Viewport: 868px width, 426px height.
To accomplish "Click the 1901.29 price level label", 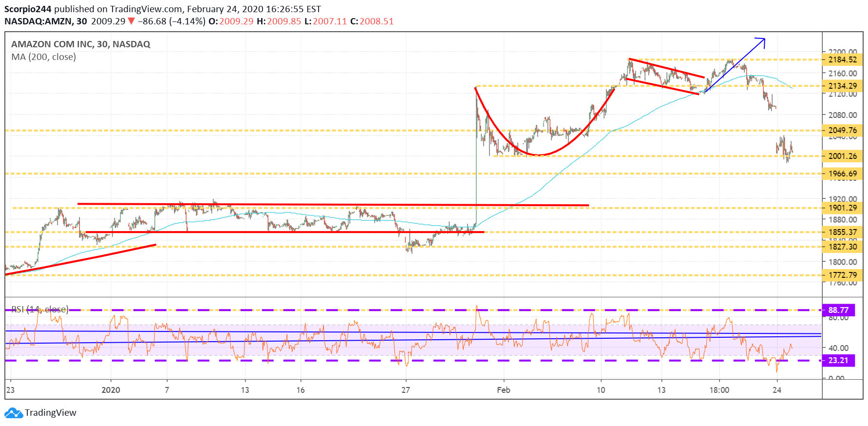I will 842,208.
